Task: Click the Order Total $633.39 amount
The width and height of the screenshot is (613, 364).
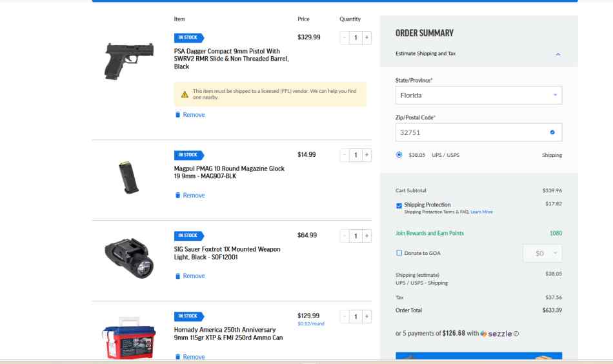Action: [552, 310]
